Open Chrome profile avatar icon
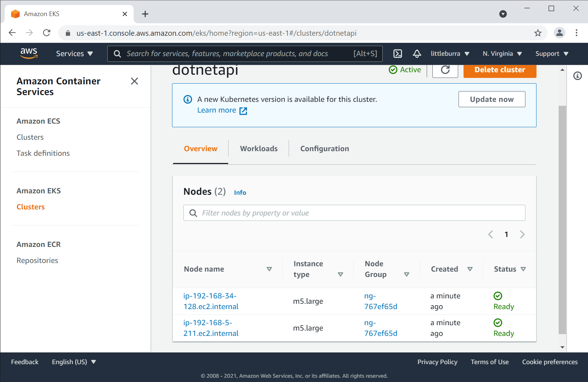 (x=559, y=33)
